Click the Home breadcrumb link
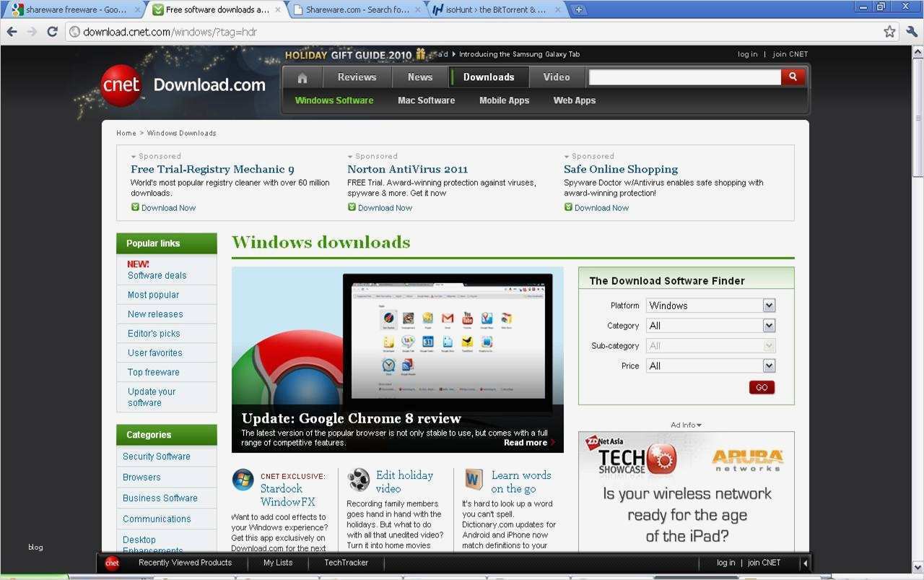 pyautogui.click(x=126, y=133)
